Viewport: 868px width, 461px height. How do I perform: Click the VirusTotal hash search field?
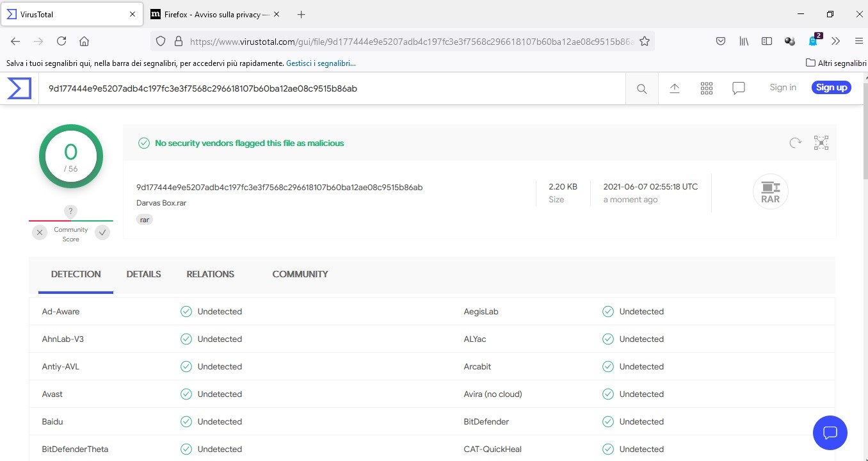(x=333, y=88)
